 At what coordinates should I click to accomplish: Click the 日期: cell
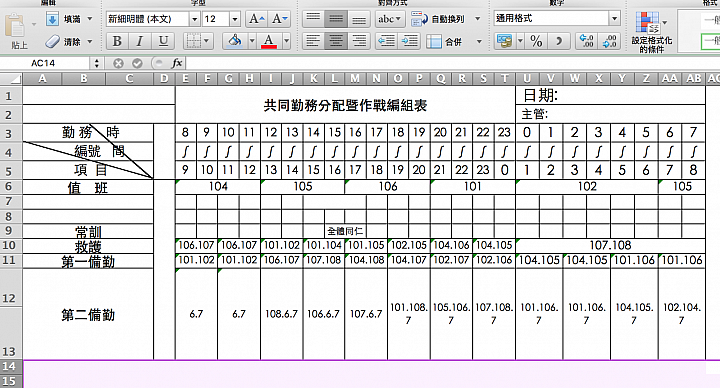pyautogui.click(x=610, y=96)
